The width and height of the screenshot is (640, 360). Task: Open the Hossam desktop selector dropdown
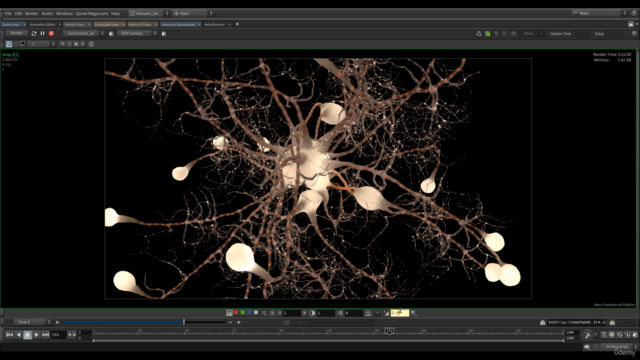click(149, 13)
